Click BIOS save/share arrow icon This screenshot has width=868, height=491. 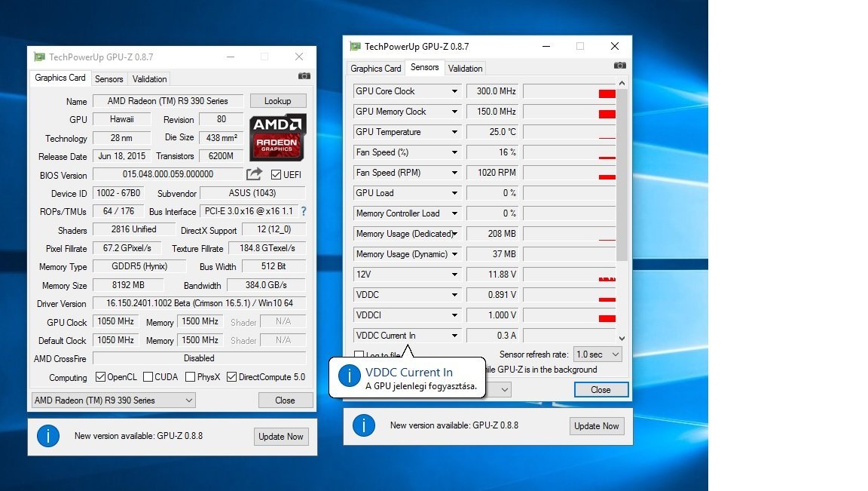click(254, 174)
